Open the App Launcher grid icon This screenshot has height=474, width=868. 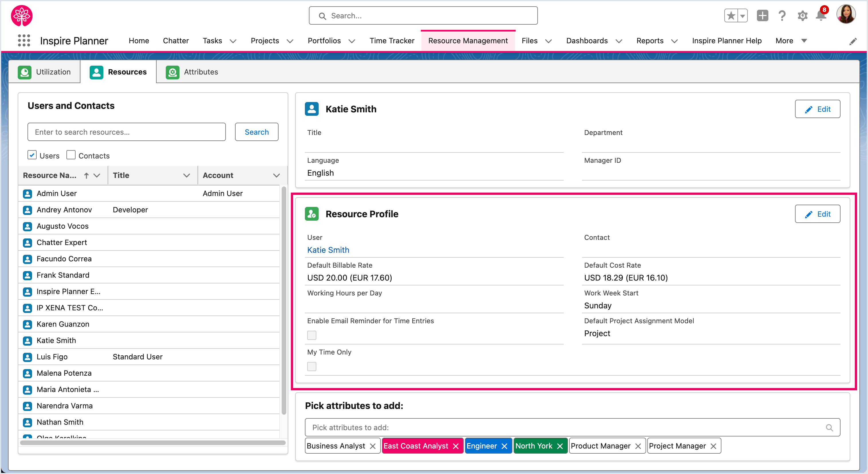pyautogui.click(x=23, y=40)
